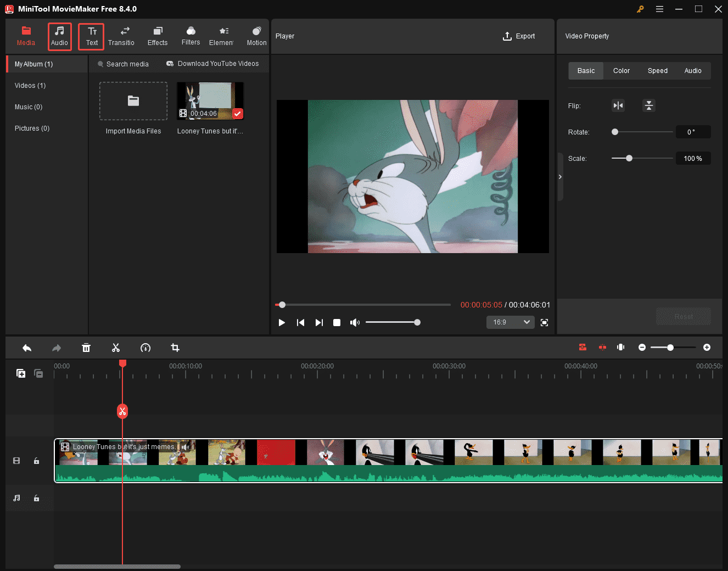The height and width of the screenshot is (571, 728).
Task: Open the Transitions panel
Action: click(121, 36)
